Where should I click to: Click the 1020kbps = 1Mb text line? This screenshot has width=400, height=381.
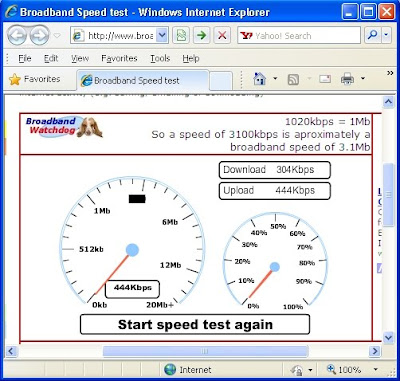point(328,122)
